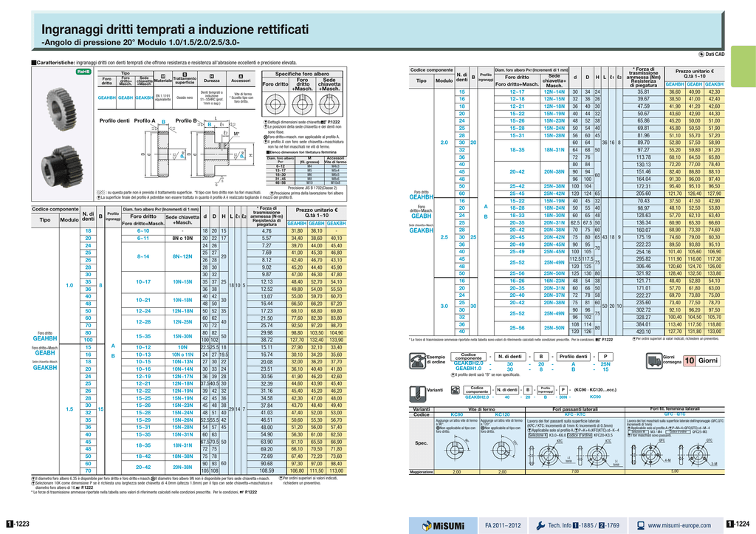The width and height of the screenshot is (756, 534).
Task: Click the black gear product photo
Action: click(62, 166)
